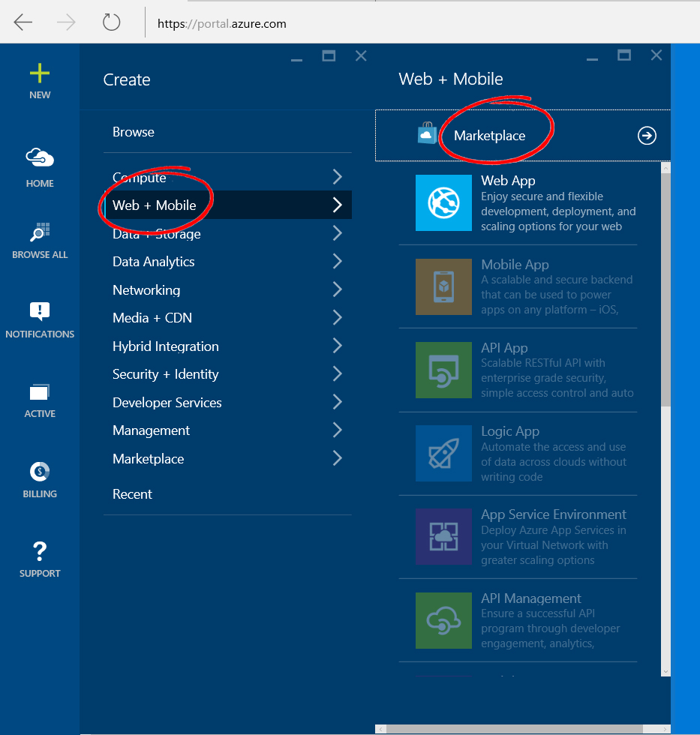Open the SUPPORT question mark icon
The height and width of the screenshot is (735, 700).
coord(40,551)
